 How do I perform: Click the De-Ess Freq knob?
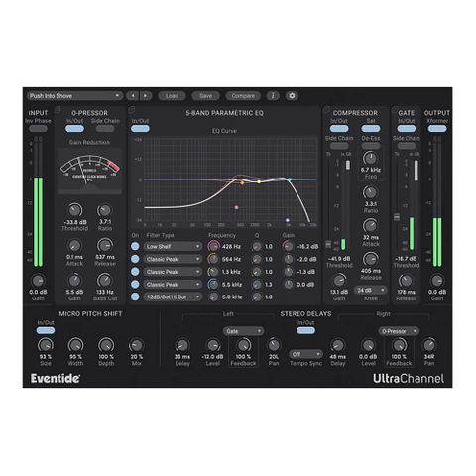[370, 159]
